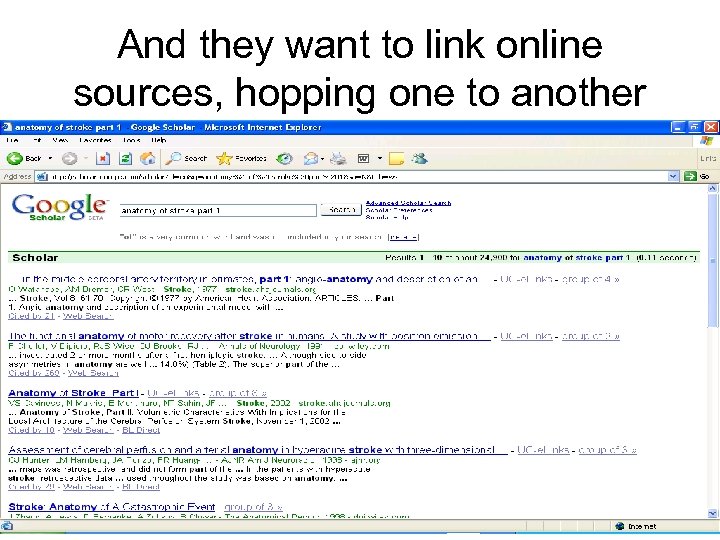Click the yellow note toolbar icon
720x540 pixels.
[x=396, y=159]
